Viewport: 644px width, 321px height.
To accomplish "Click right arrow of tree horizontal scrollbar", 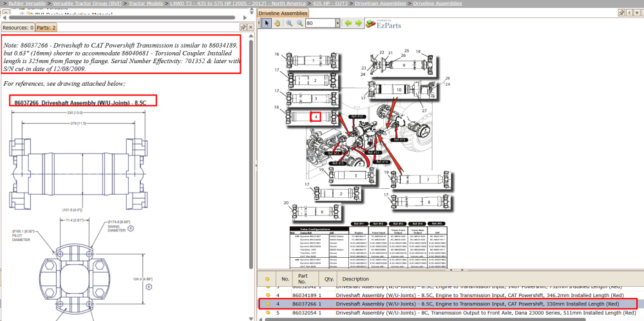I will pos(244,17).
